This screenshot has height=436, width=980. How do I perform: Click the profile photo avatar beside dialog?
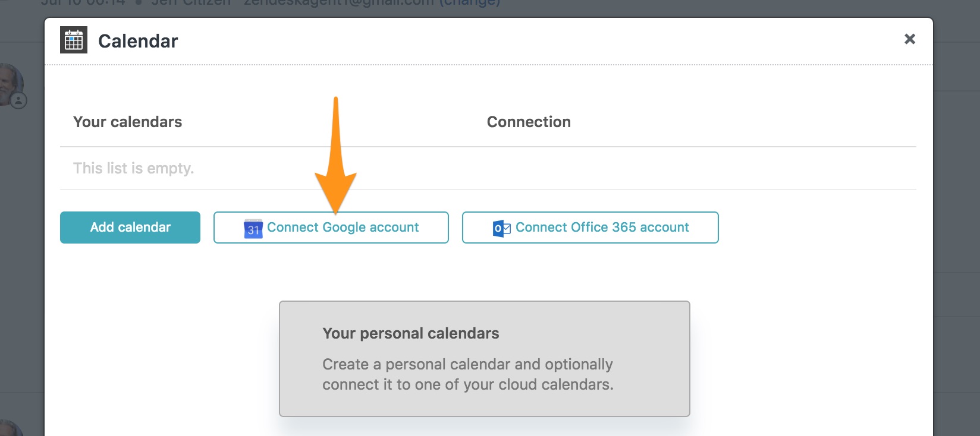click(x=11, y=84)
